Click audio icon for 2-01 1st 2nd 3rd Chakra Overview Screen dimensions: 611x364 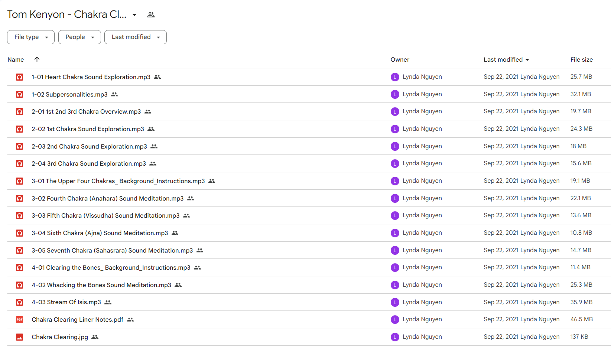point(19,111)
